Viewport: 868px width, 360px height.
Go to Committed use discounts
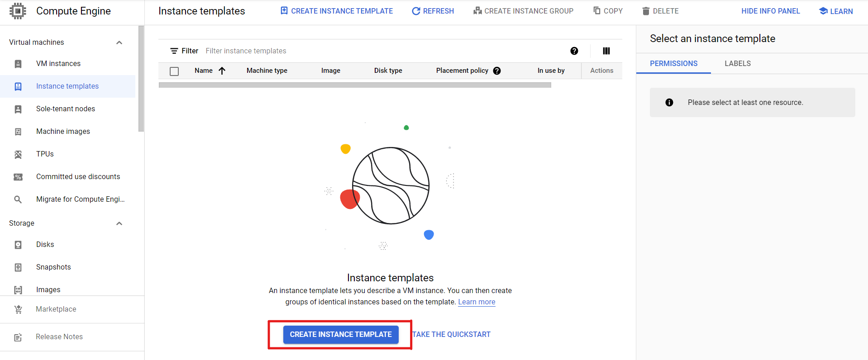[78, 177]
